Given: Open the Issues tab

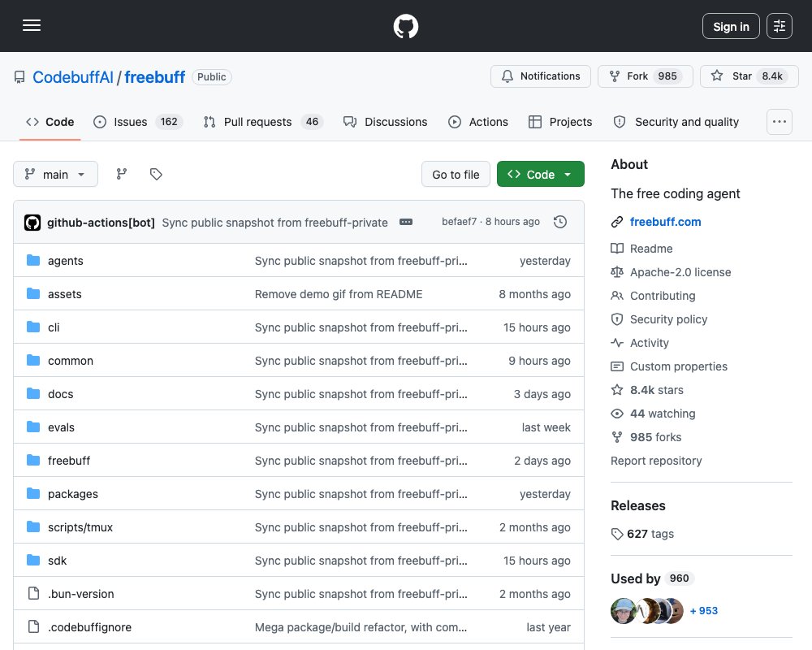Looking at the screenshot, I should pyautogui.click(x=138, y=122).
